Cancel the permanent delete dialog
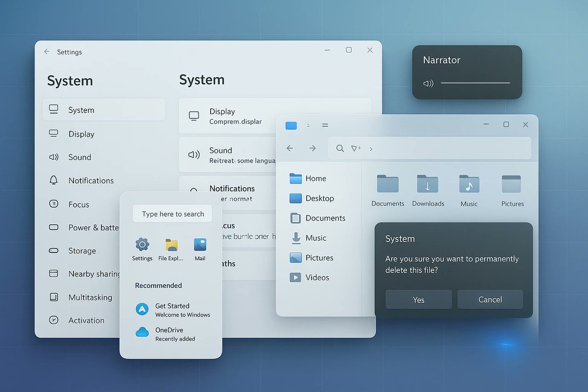588x392 pixels. (490, 299)
